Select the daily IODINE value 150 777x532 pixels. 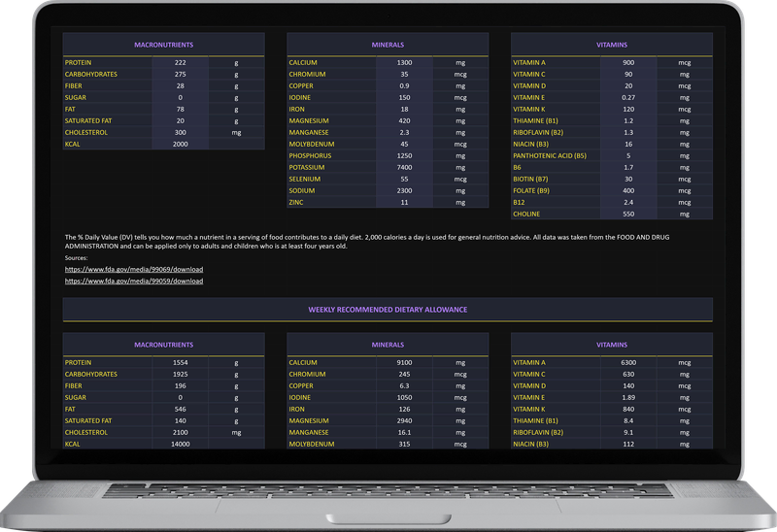tap(404, 98)
